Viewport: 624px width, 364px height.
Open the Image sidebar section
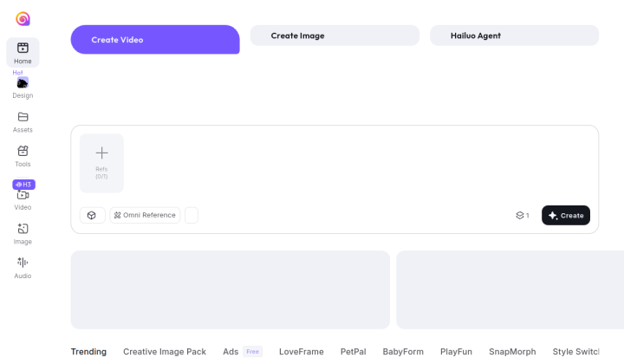(23, 234)
